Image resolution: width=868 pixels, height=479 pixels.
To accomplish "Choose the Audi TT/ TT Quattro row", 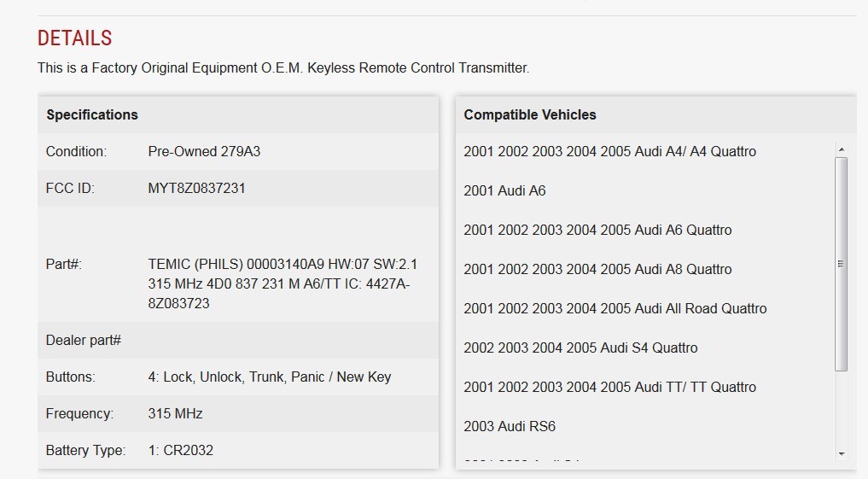I will click(x=609, y=387).
